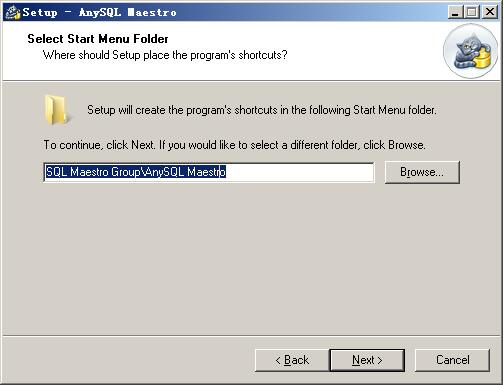Open the Browse folder dialog

tap(422, 172)
